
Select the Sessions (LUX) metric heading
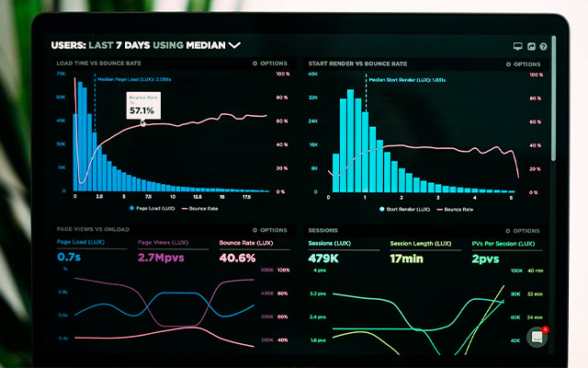pyautogui.click(x=329, y=243)
